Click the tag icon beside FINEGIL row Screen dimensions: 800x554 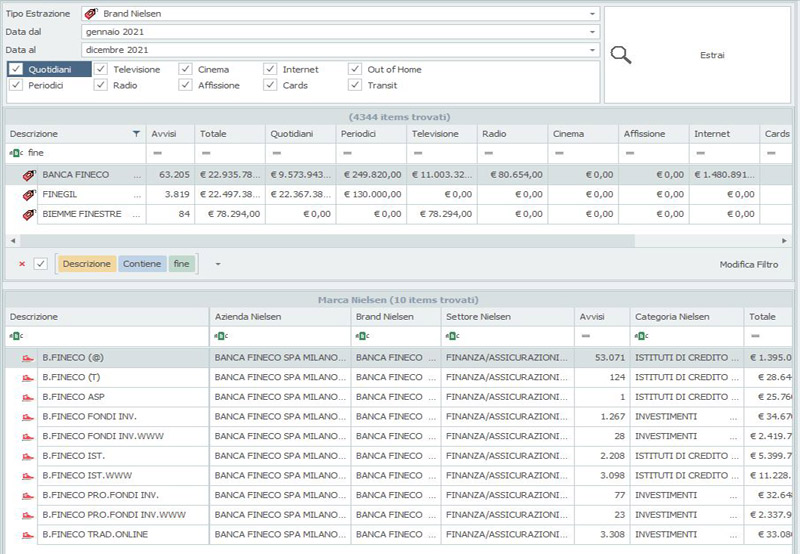pyautogui.click(x=28, y=195)
